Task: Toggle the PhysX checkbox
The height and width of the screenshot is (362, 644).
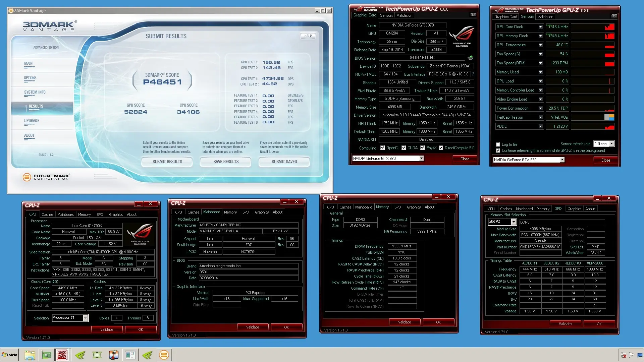Action: [423, 148]
